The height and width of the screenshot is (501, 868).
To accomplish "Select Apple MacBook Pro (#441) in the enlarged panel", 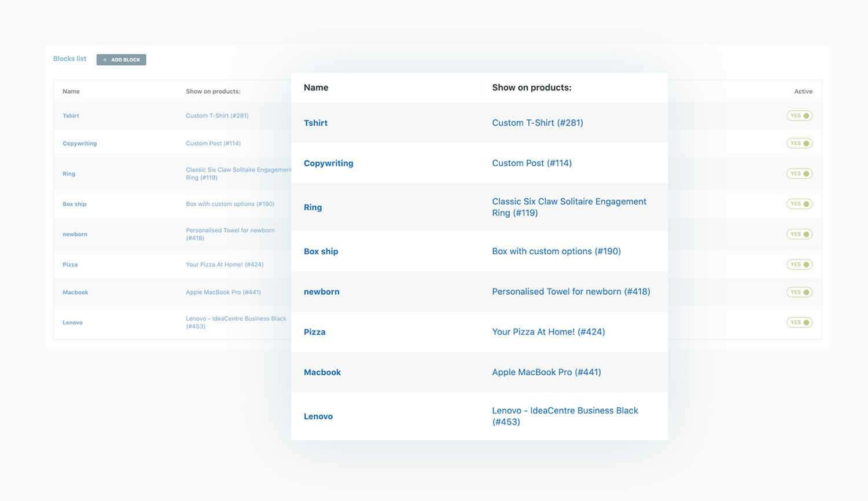I will tap(546, 372).
